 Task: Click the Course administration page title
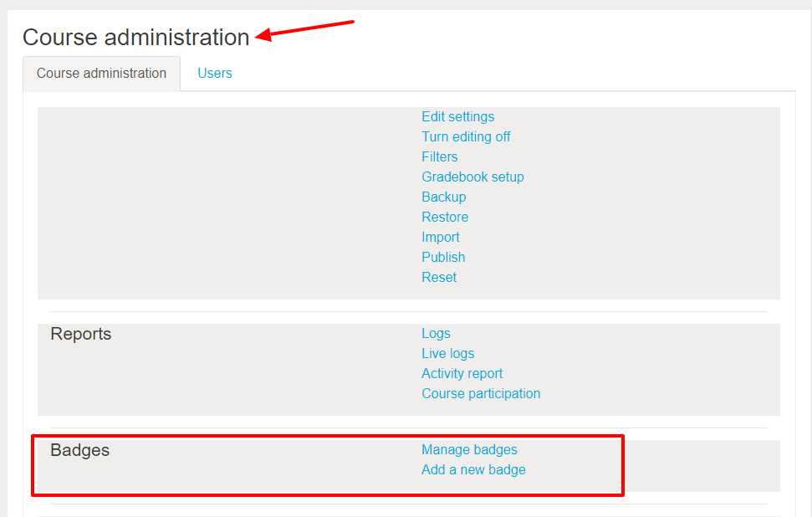pyautogui.click(x=136, y=38)
